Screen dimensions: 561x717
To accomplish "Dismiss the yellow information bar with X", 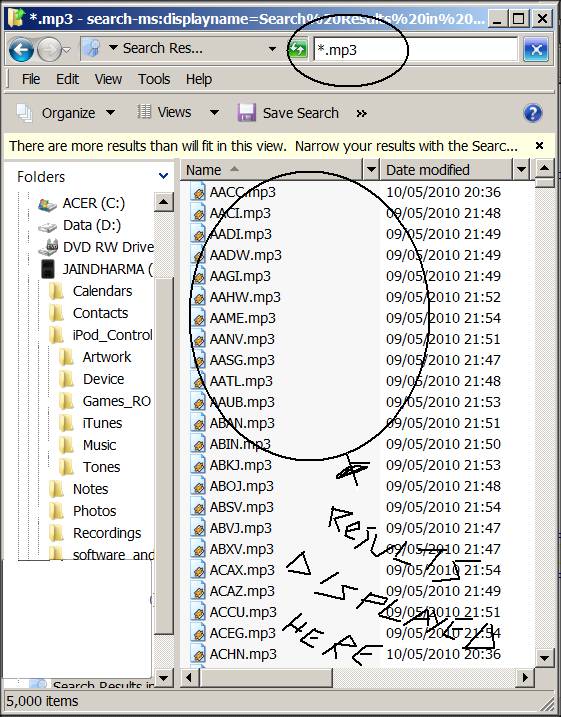I will coord(539,145).
